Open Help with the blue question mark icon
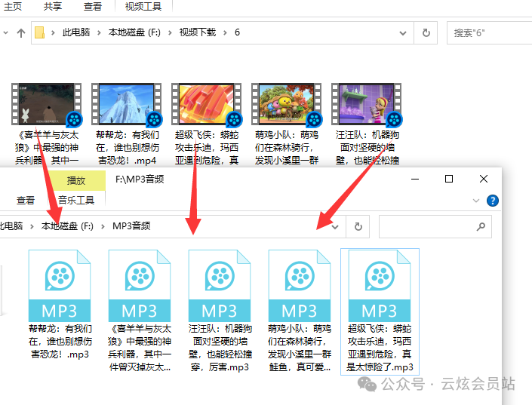532x405 pixels. pos(492,201)
